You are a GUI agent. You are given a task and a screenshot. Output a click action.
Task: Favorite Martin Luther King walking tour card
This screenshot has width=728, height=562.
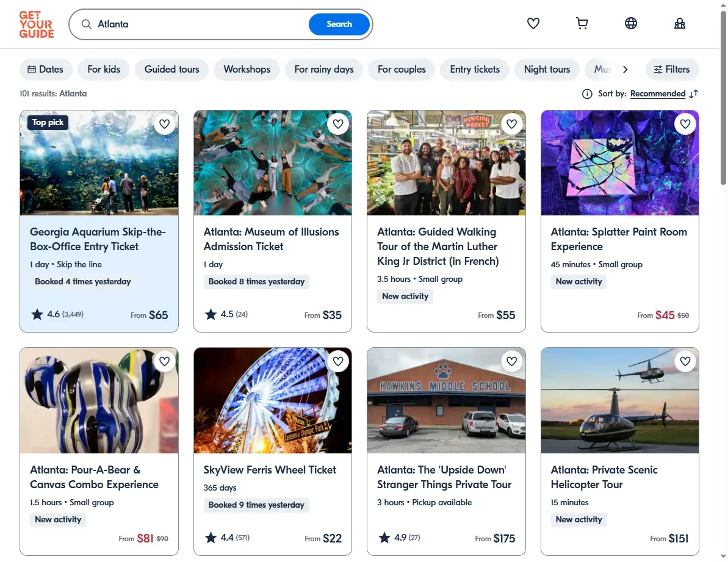511,124
